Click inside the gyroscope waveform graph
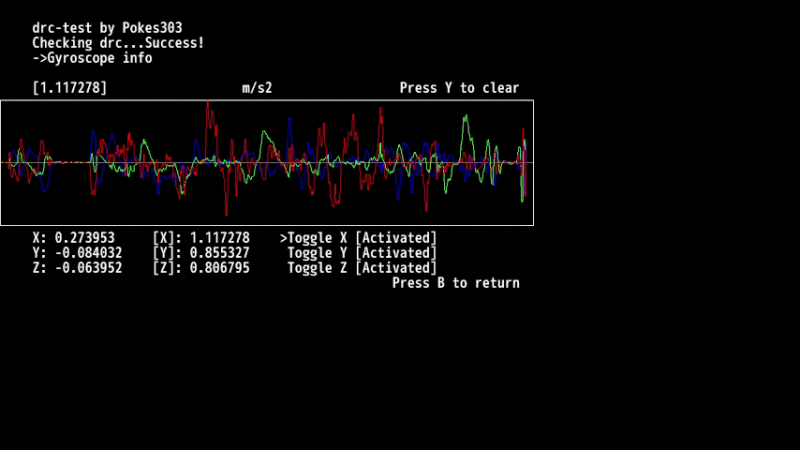The image size is (800, 450). [267, 163]
